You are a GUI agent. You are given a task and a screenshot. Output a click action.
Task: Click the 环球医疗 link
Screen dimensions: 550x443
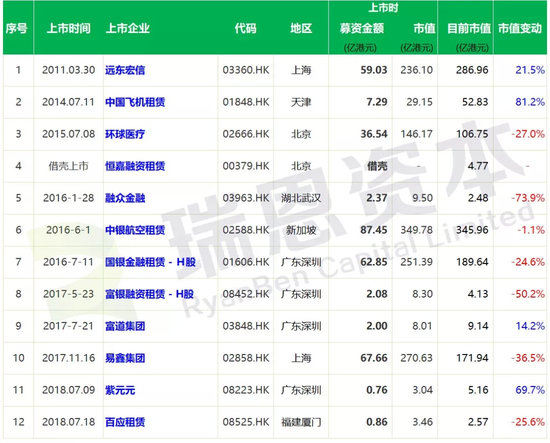tap(125, 134)
